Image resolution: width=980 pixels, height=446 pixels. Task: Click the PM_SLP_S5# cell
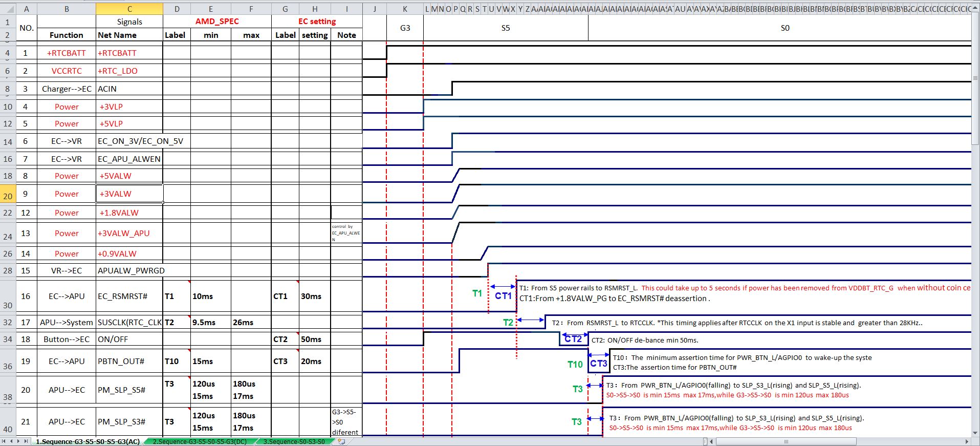(x=129, y=390)
